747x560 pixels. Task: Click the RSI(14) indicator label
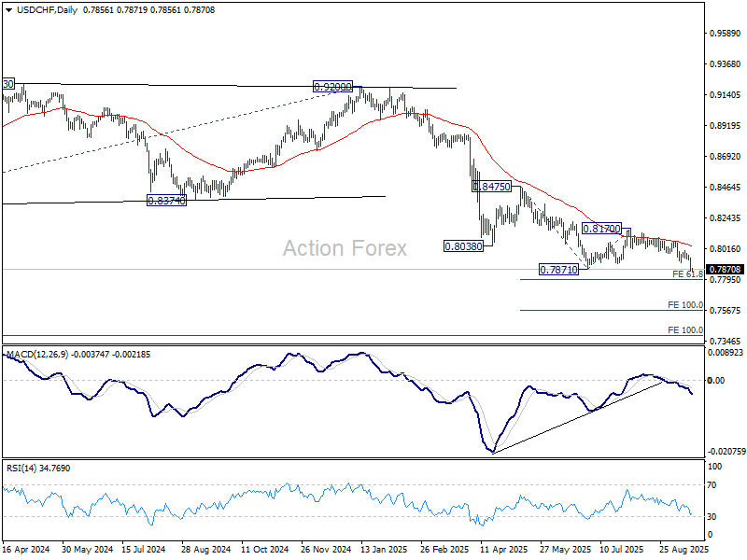(23, 468)
